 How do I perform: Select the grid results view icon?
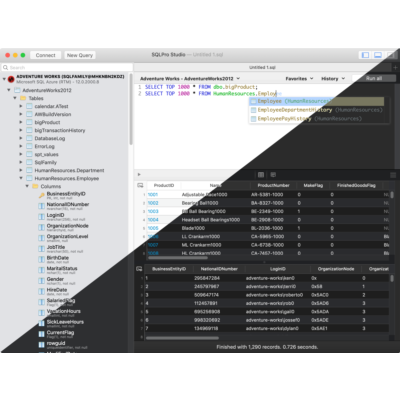point(261,175)
